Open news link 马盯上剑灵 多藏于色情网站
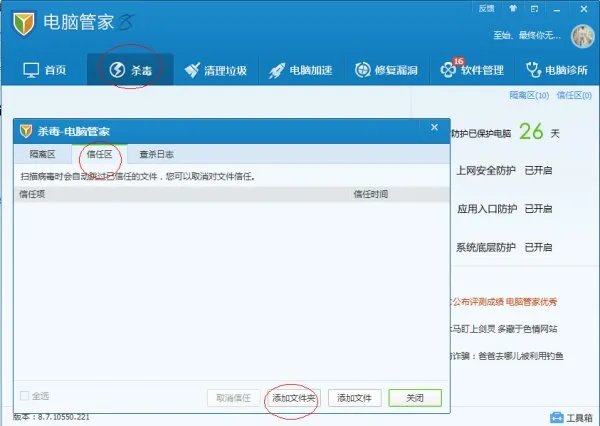This screenshot has height=426, width=600. click(x=504, y=329)
